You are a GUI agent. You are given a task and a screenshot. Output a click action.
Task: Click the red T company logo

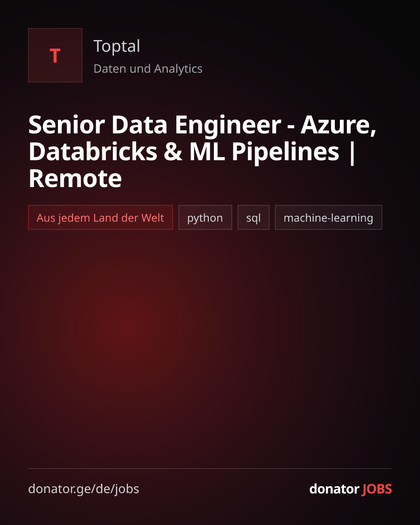click(55, 55)
